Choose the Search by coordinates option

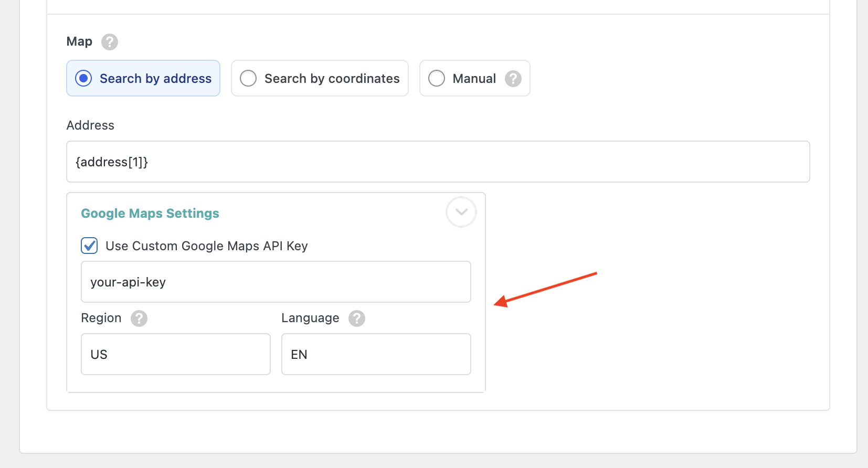[248, 79]
